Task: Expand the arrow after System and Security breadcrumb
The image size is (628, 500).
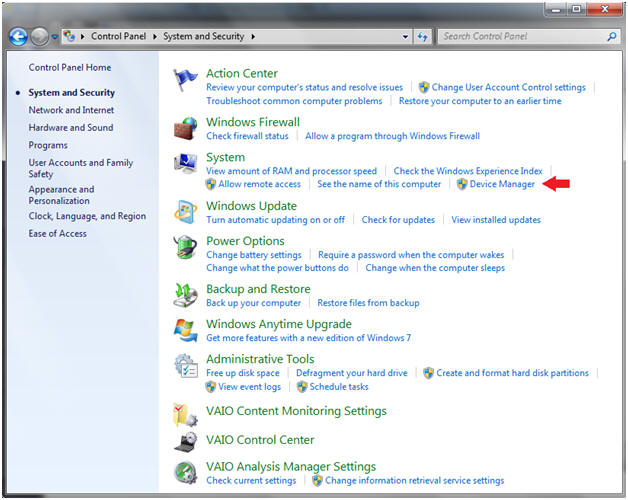Action: (253, 36)
